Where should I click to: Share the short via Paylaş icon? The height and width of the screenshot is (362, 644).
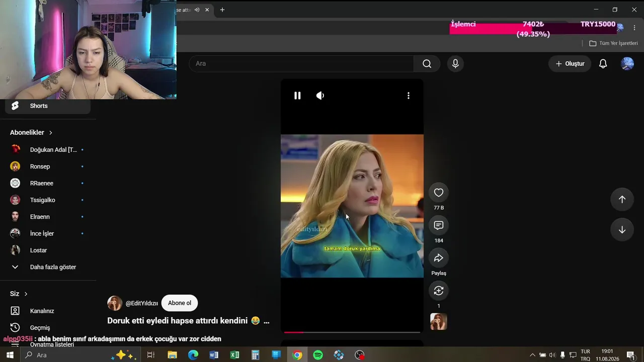439,258
